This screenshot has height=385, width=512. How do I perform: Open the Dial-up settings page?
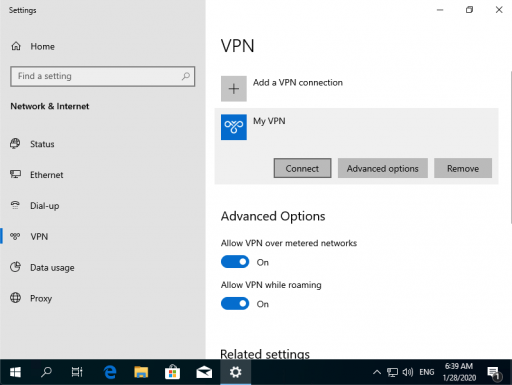click(x=45, y=206)
